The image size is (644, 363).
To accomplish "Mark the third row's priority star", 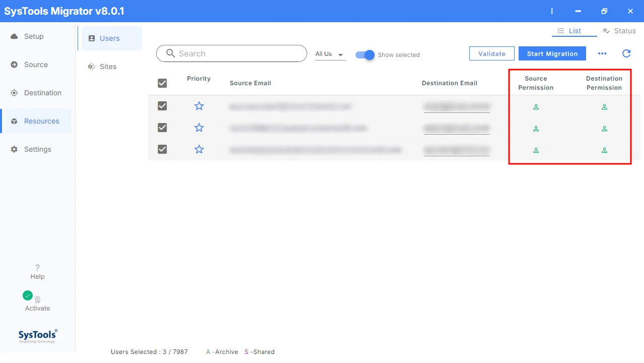I will 199,149.
